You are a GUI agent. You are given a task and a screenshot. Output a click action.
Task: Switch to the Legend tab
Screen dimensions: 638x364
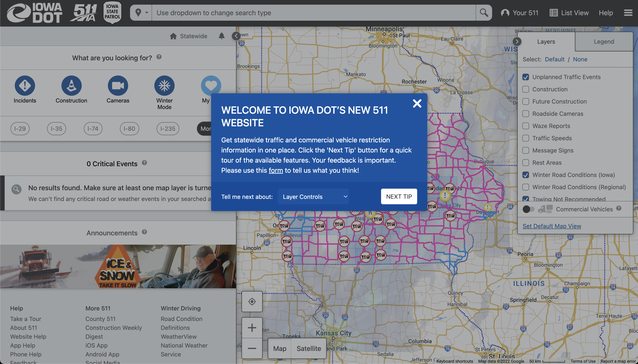pos(604,42)
